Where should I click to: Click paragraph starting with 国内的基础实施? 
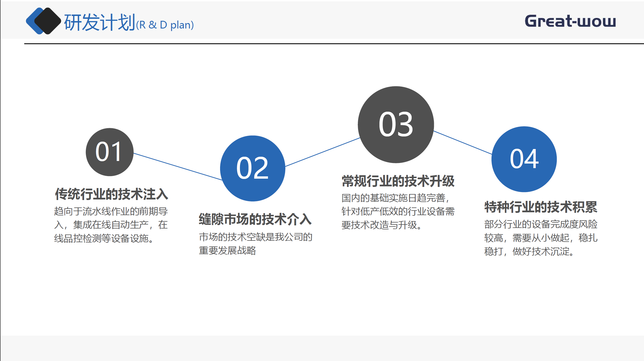pyautogui.click(x=398, y=211)
